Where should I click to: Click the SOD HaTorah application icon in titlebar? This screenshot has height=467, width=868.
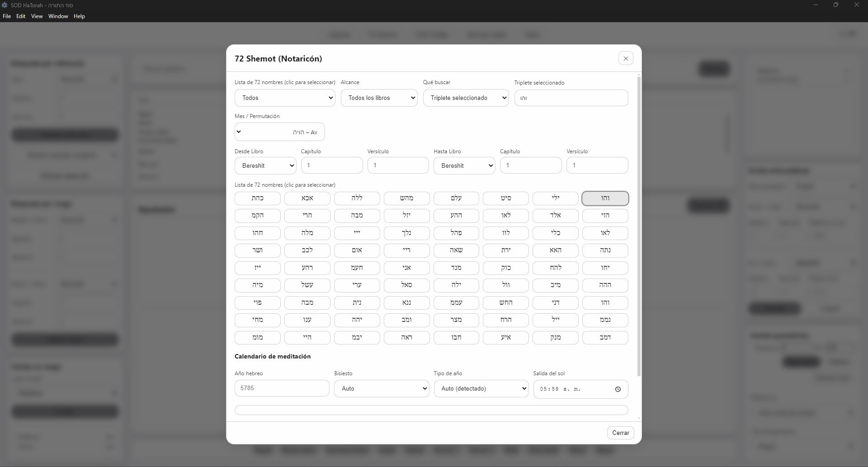point(5,5)
